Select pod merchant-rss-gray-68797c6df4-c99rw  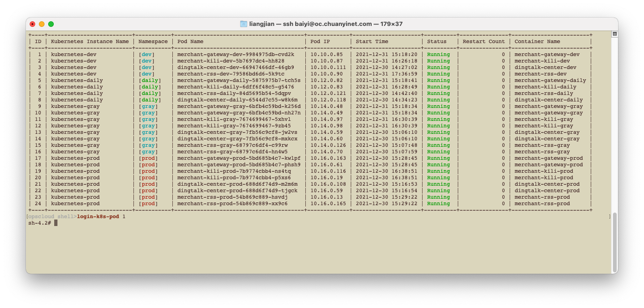click(233, 145)
